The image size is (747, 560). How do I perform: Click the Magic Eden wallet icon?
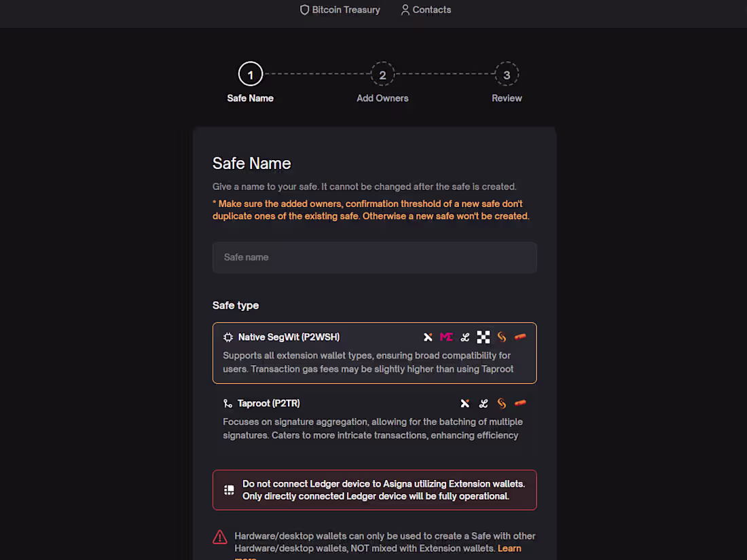coord(446,337)
